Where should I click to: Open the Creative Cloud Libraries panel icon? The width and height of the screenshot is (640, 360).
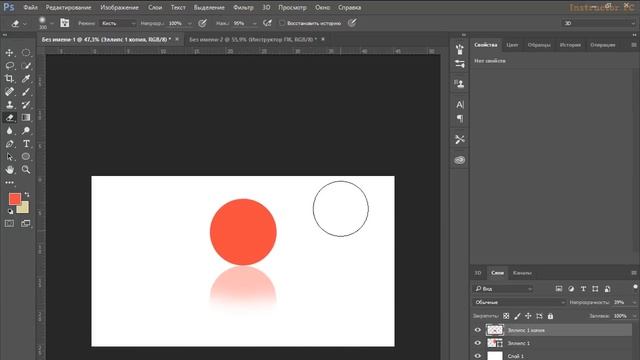click(x=460, y=160)
